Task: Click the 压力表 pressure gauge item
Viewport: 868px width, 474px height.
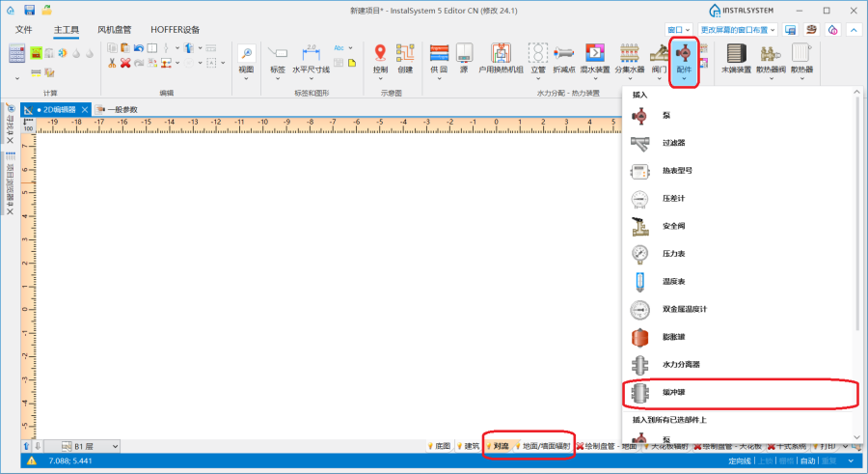Action: pyautogui.click(x=672, y=254)
